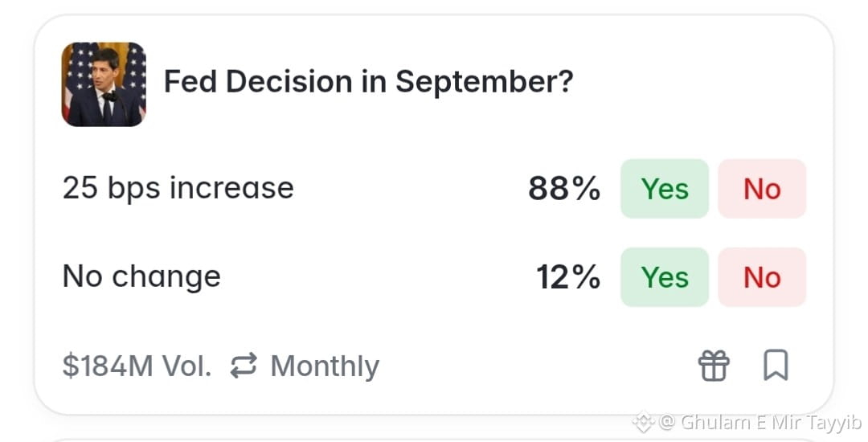This screenshot has height=442, width=868.
Task: Open the Fed Decision market thumbnail photo
Action: point(104,84)
